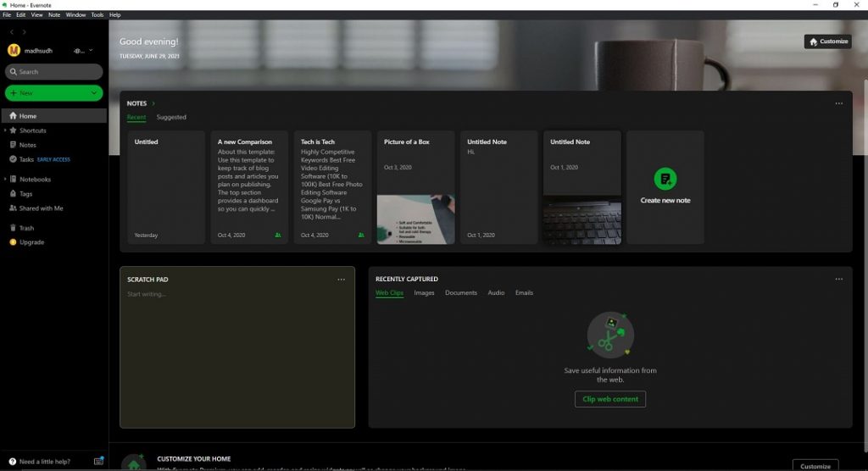868x471 pixels.
Task: Open Recently Captured three-dot menu
Action: [838, 279]
